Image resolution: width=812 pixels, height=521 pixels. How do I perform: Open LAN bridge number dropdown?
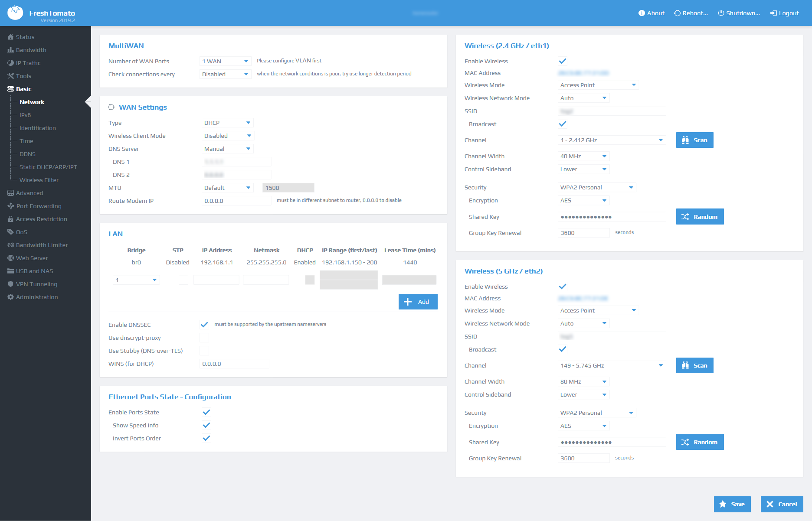point(136,280)
